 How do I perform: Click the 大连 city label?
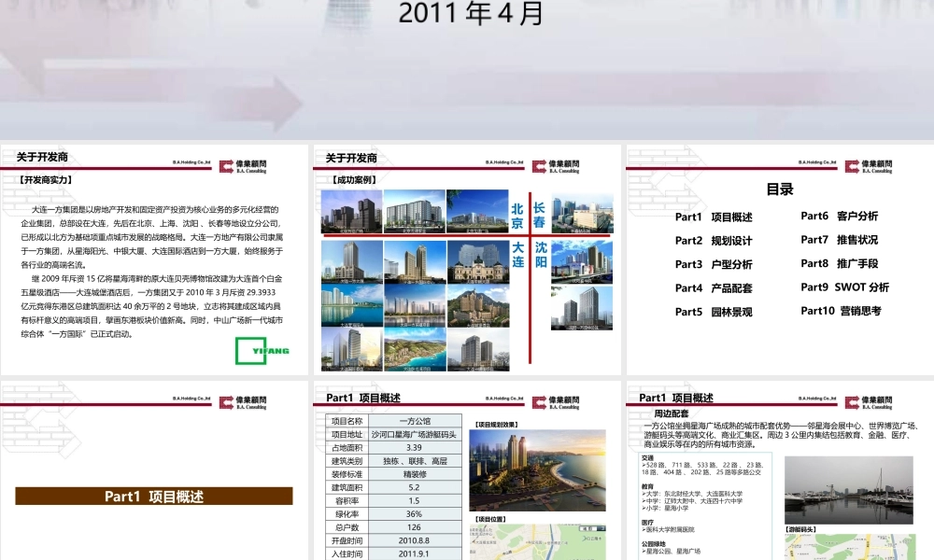point(517,255)
